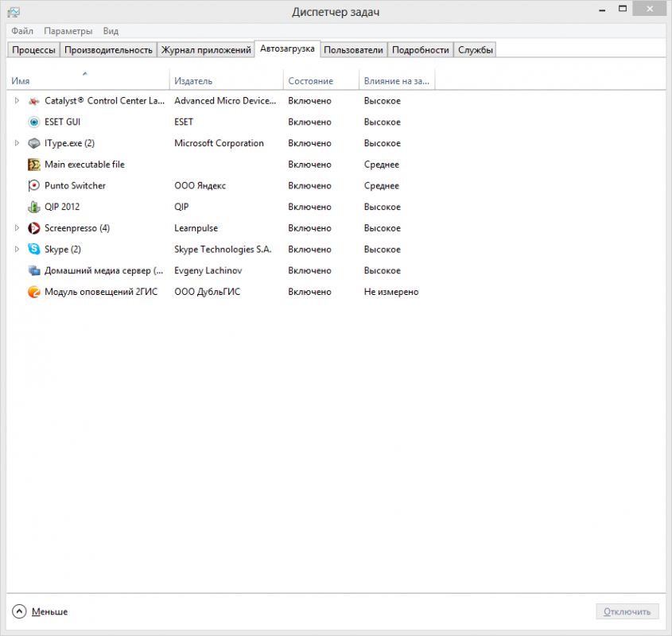Click Высокое impact for QIP 2012
Image resolution: width=672 pixels, height=636 pixels.
tap(383, 207)
